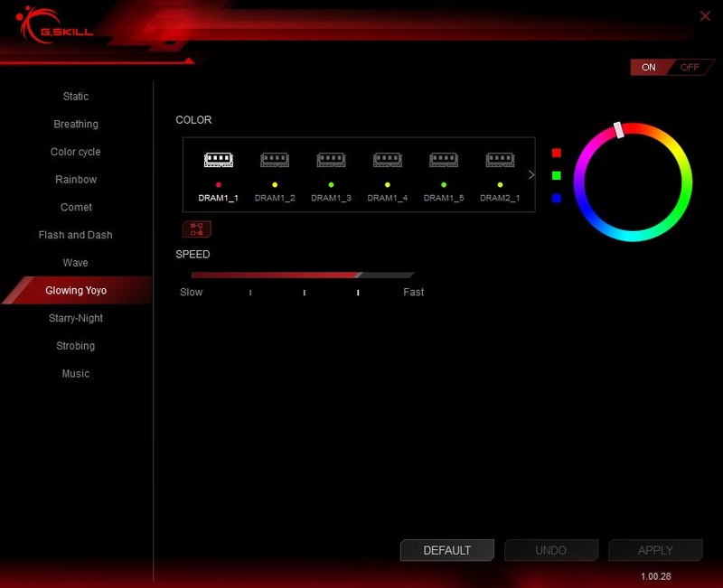Click the SPEED section heading
The image size is (723, 588).
point(192,255)
